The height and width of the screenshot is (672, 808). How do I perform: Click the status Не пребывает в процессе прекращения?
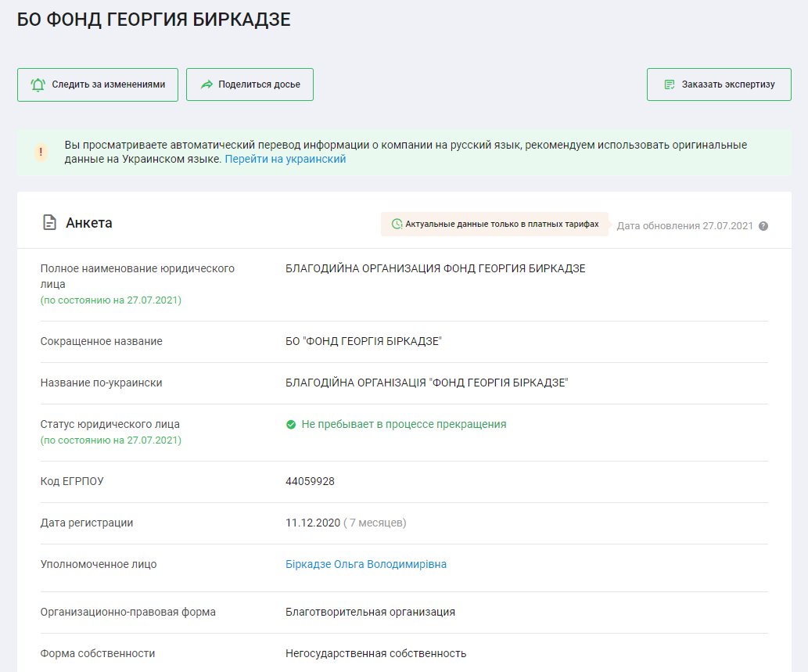coord(404,424)
